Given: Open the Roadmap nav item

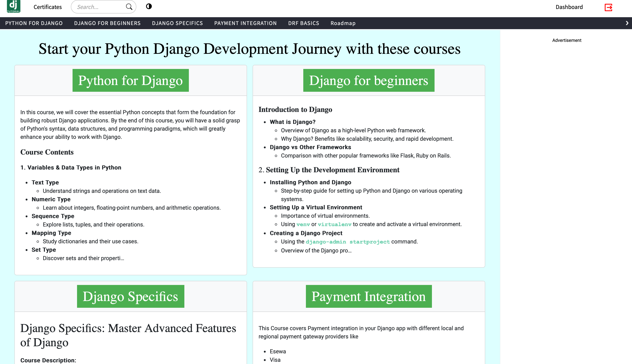Looking at the screenshot, I should coord(343,23).
